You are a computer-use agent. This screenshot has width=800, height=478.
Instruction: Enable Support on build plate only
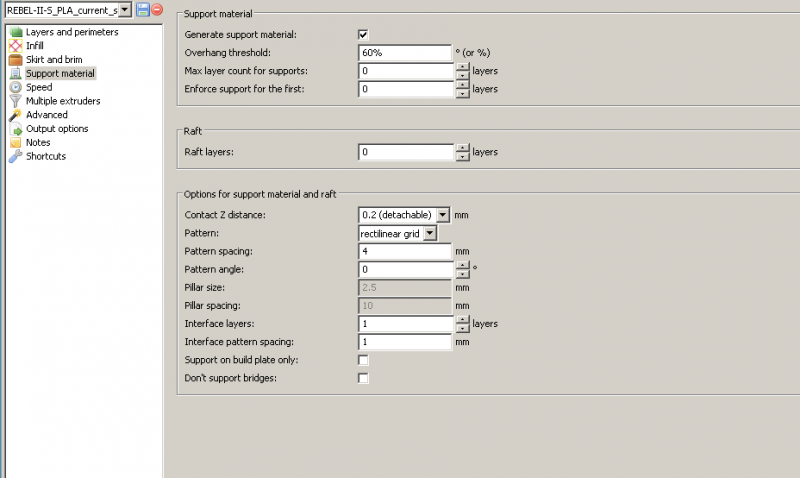363,360
